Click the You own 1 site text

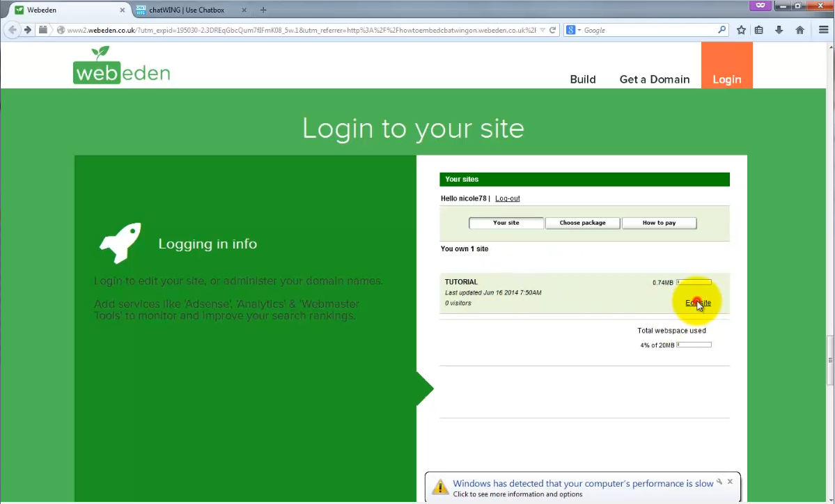click(x=465, y=249)
